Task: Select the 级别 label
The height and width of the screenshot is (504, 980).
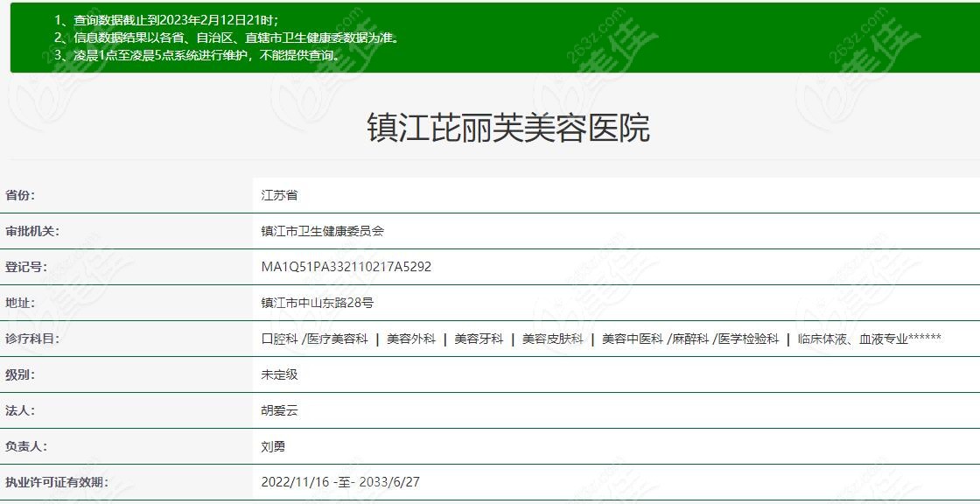Action: pyautogui.click(x=21, y=375)
